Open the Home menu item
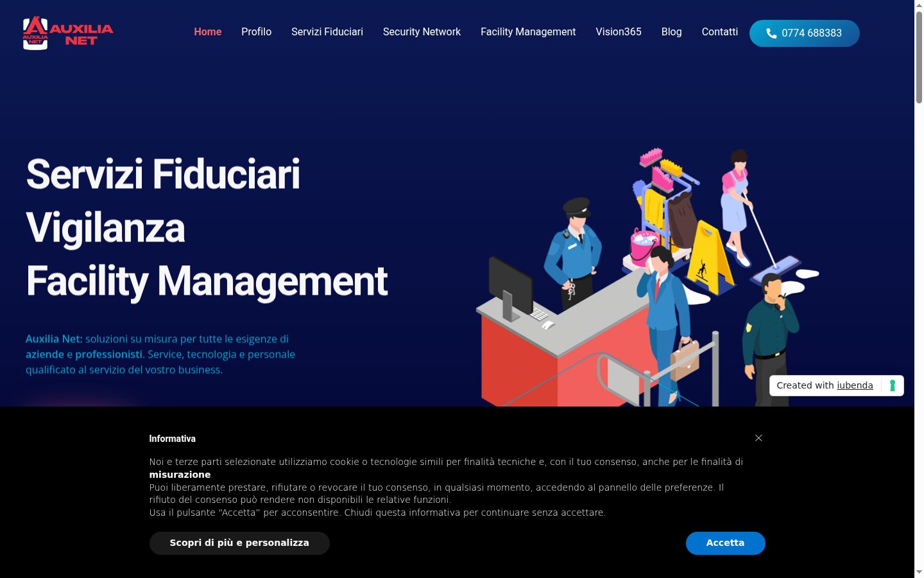The height and width of the screenshot is (578, 924). pyautogui.click(x=208, y=32)
